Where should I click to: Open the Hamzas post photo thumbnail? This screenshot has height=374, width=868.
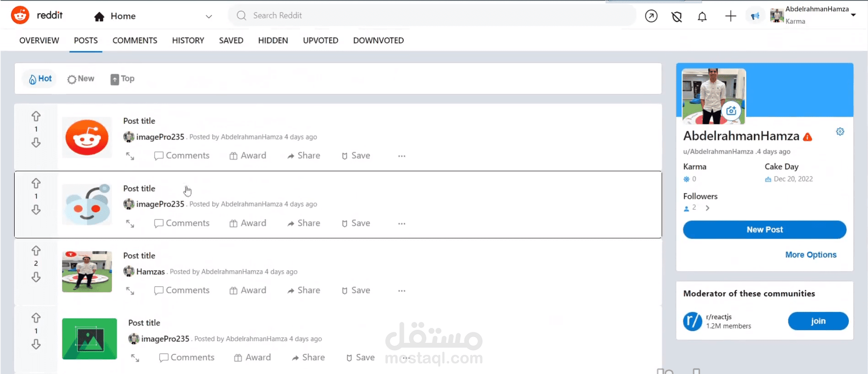(87, 272)
